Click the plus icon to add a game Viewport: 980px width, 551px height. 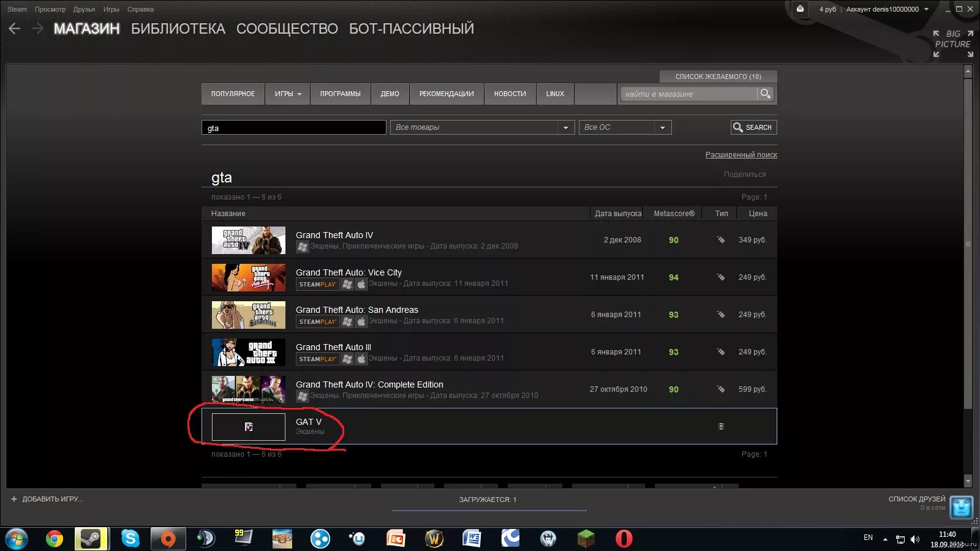(14, 499)
